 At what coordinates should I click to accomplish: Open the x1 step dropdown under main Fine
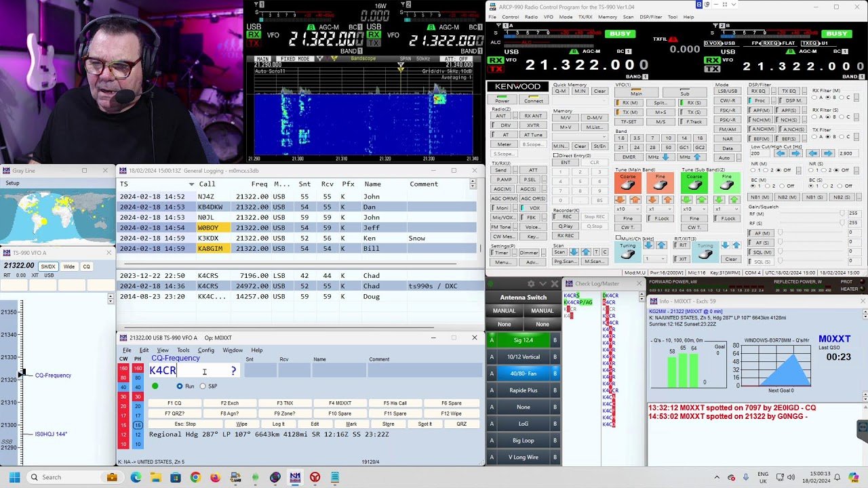pos(660,209)
